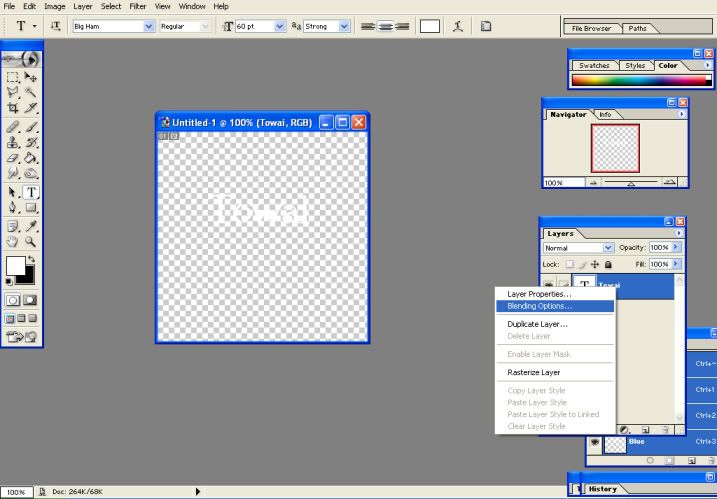This screenshot has width=717, height=499.
Task: Select the Blur tool
Action: coord(13,173)
